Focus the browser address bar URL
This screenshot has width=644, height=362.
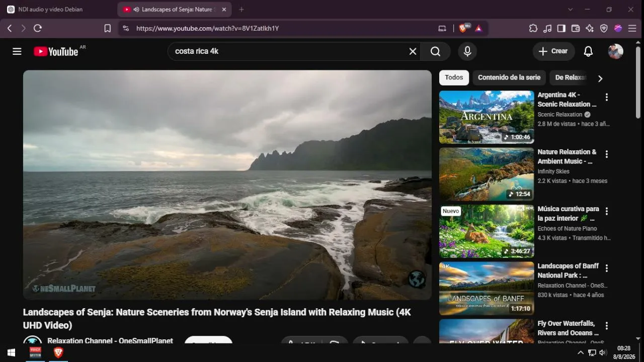pyautogui.click(x=207, y=29)
